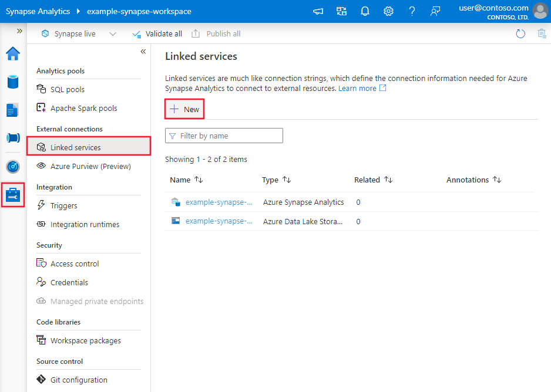Open settings using the gear icon
The width and height of the screenshot is (551, 392).
tap(388, 11)
